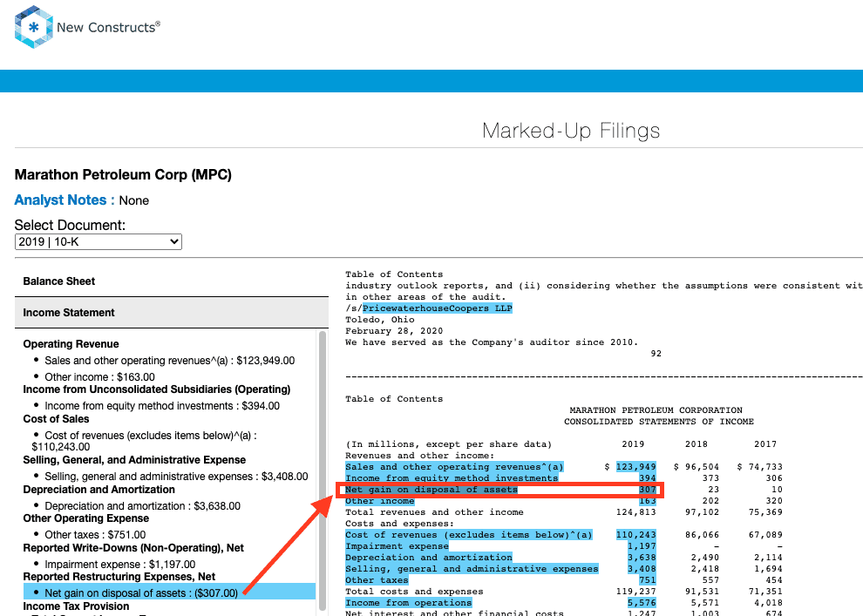The image size is (863, 616).
Task: Select Sales and other operating revenues item
Action: 169,361
